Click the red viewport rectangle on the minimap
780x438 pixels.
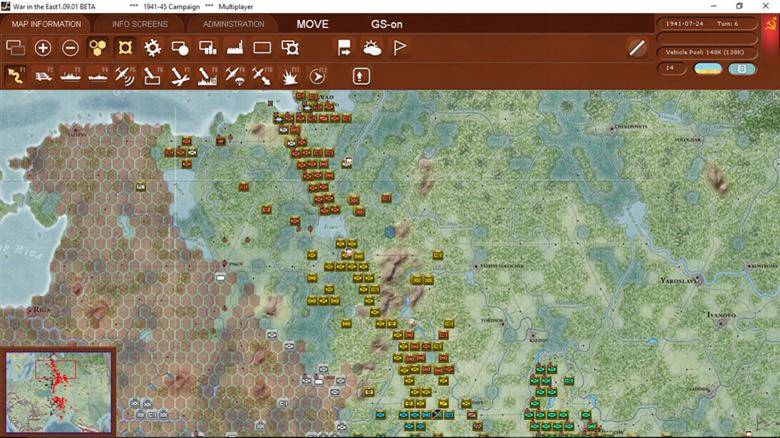(55, 369)
